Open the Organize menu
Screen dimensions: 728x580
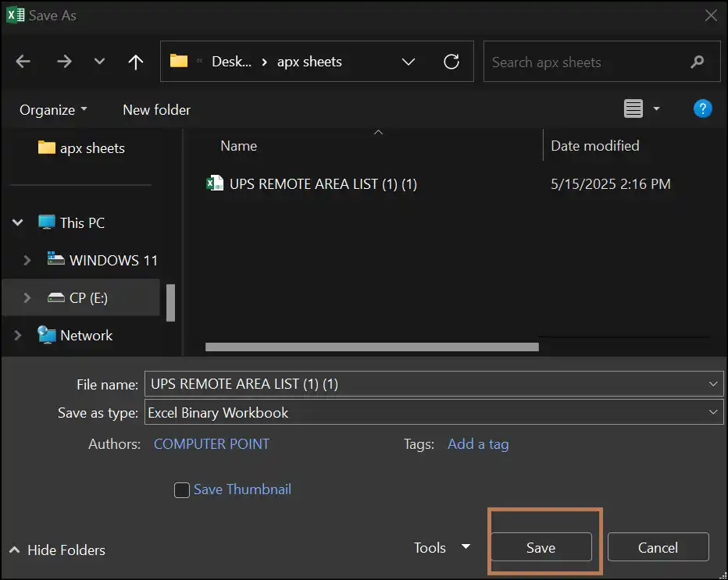pos(53,110)
